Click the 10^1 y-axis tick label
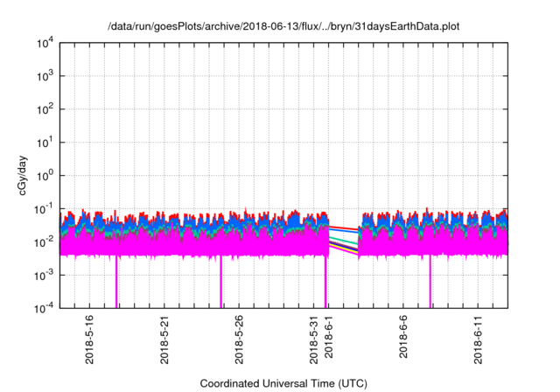The height and width of the screenshot is (392, 560). tap(45, 143)
